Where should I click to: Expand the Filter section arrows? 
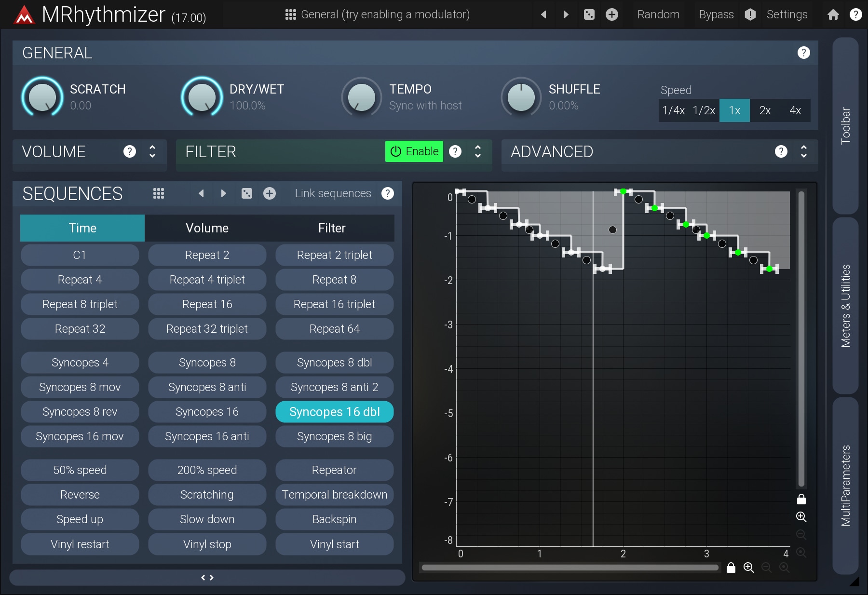pyautogui.click(x=478, y=151)
